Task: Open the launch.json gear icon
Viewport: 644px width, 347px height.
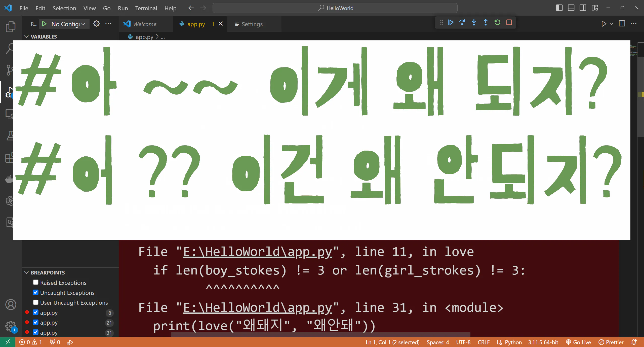Action: point(96,24)
